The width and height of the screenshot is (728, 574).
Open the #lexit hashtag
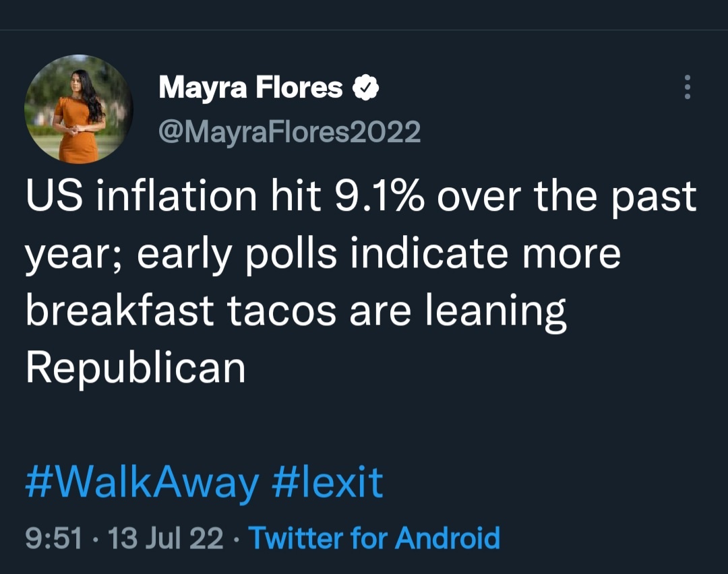tap(327, 482)
